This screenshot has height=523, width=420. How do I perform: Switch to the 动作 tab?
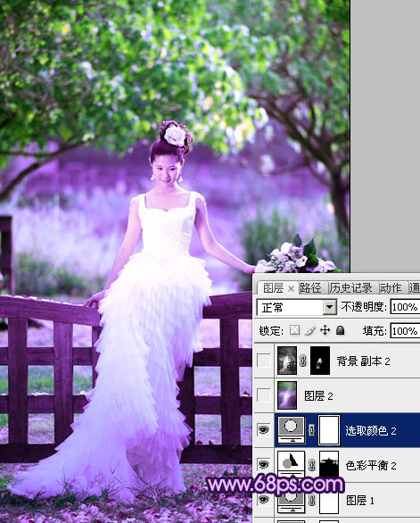391,288
